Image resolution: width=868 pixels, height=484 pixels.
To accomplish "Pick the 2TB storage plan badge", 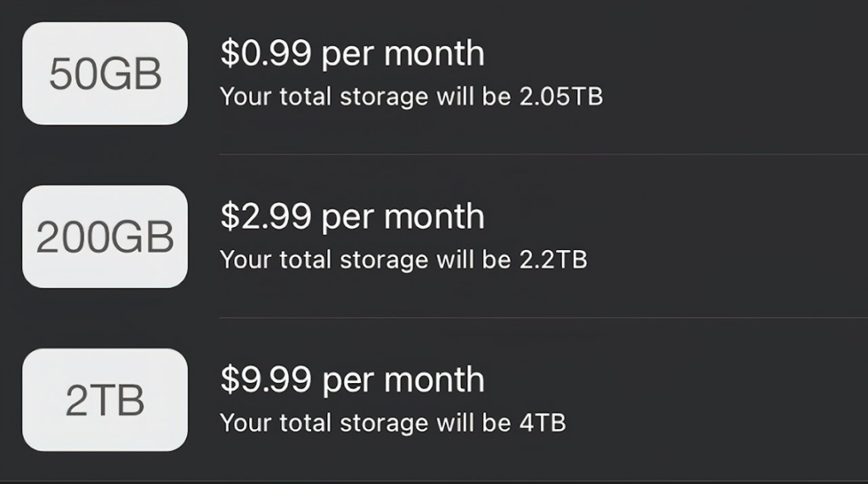I will coord(104,400).
